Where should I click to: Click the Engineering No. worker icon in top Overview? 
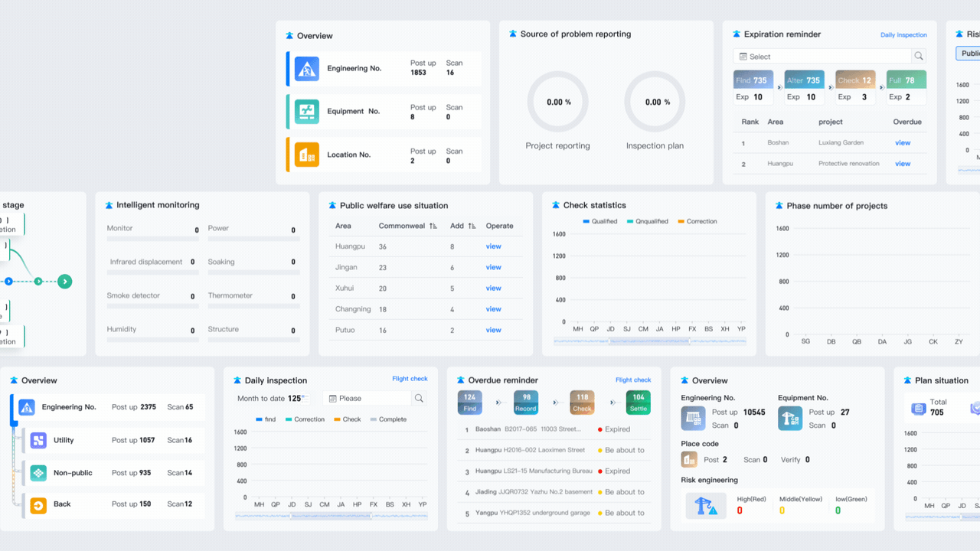pyautogui.click(x=307, y=68)
